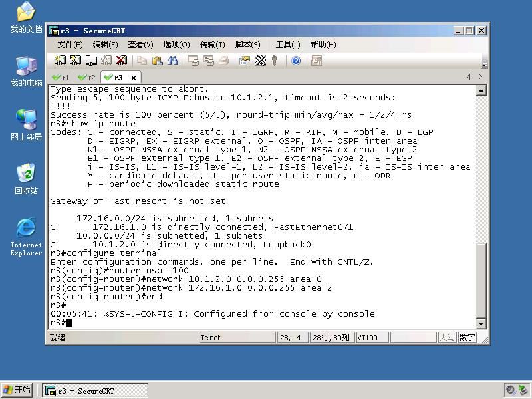Click the Telnet status bar field
Viewport: 532px width, 399px height.
(x=237, y=338)
